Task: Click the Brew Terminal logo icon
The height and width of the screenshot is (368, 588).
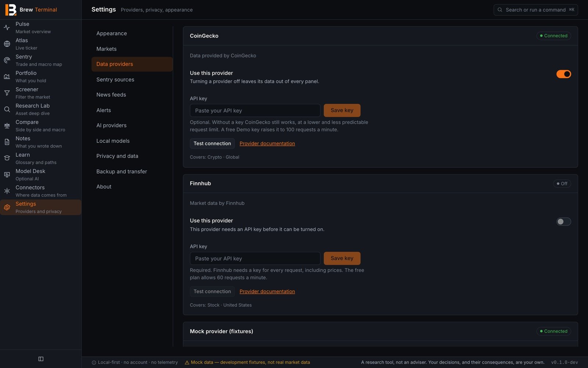Action: coord(11,10)
